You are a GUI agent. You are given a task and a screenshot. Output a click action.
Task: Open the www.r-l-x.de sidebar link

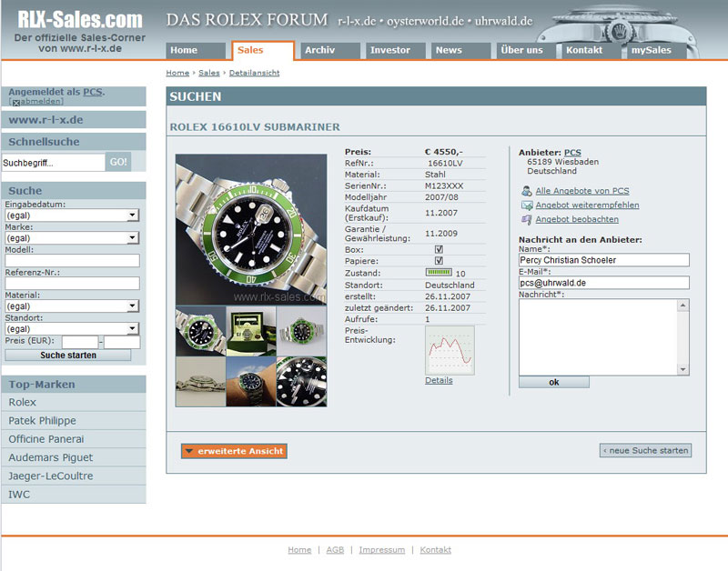coord(45,120)
